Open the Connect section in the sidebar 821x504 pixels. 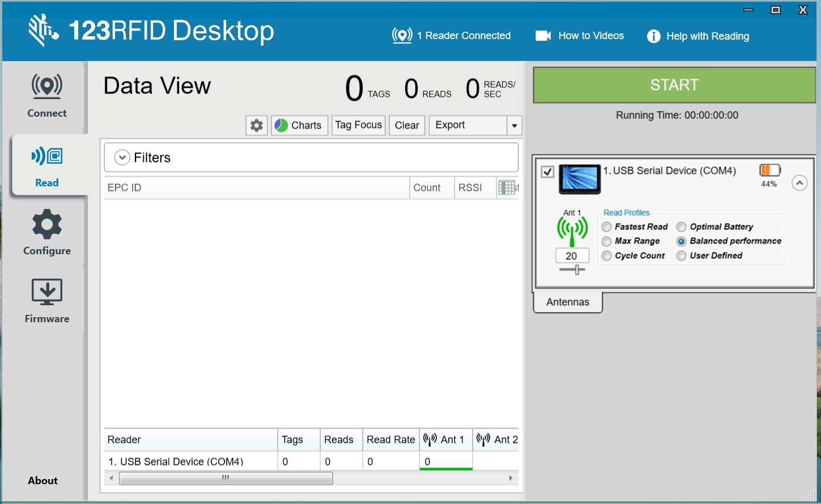pos(47,96)
